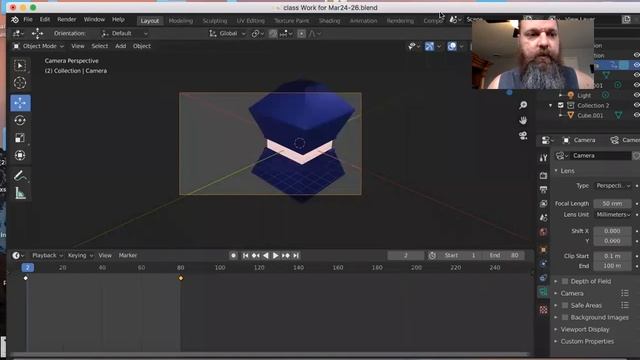Open the Render properties tab
Viewport: 640px width, 360px height.
click(543, 176)
